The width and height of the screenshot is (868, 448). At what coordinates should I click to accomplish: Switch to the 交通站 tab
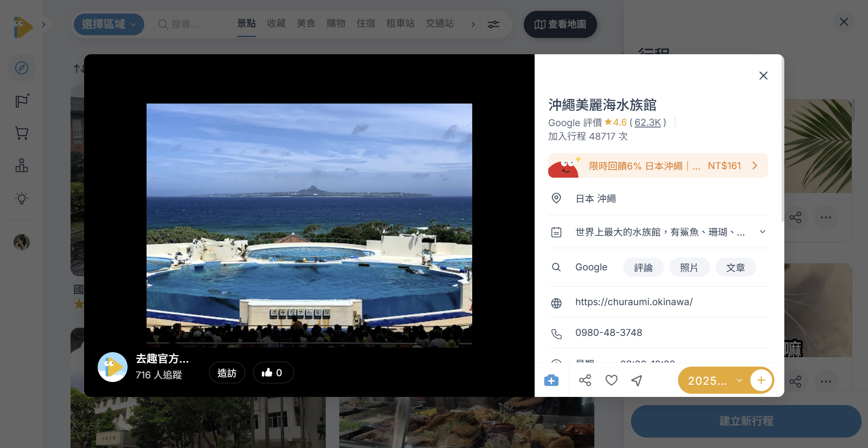pyautogui.click(x=440, y=24)
